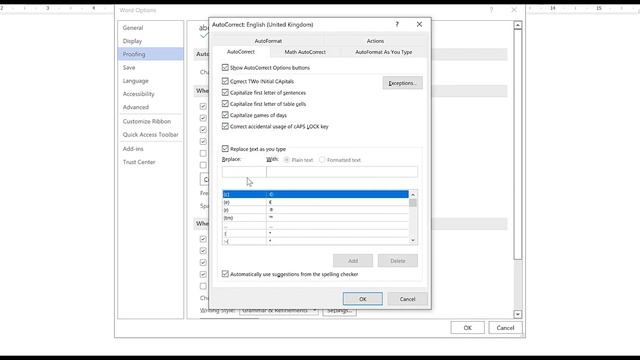Screen dimensions: 640x360
Task: Click into the With input field
Action: pyautogui.click(x=342, y=172)
